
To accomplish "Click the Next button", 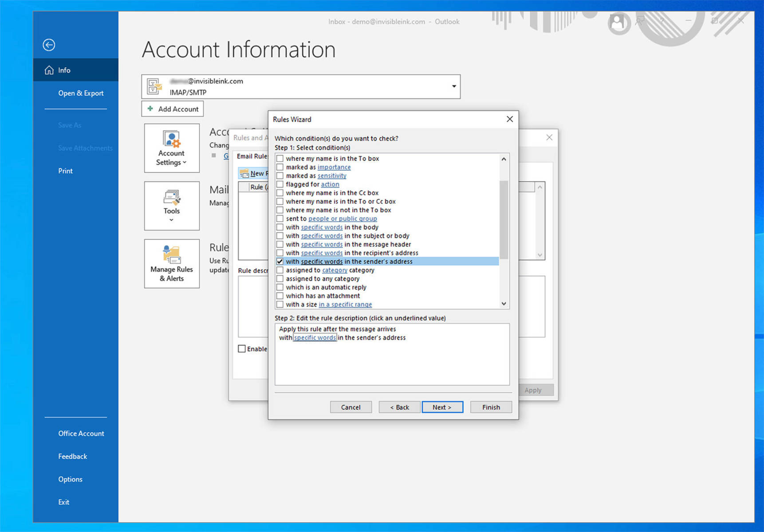I will coord(442,407).
